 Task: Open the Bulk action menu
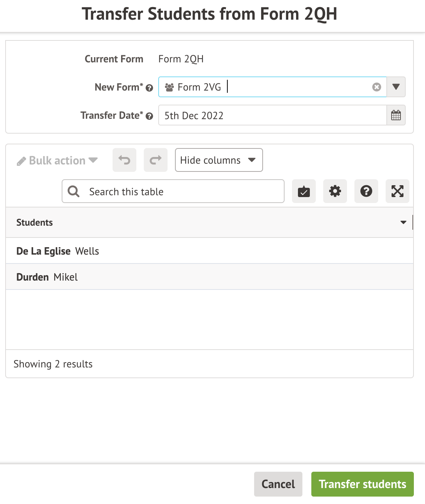[57, 161]
